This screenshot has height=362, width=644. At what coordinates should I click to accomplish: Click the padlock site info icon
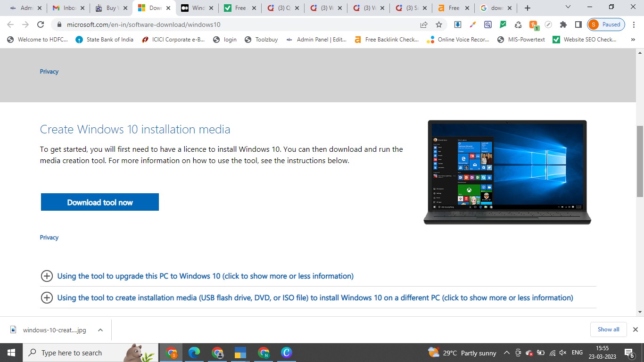tap(59, 25)
